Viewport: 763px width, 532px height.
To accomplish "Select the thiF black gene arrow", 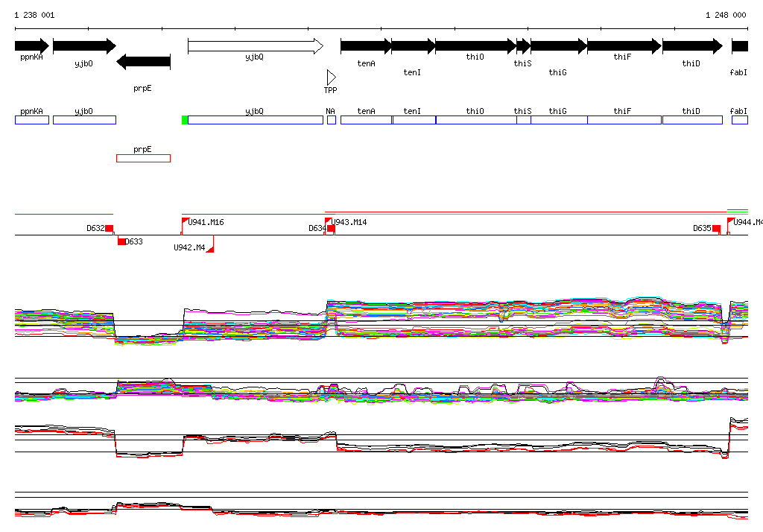I will pos(624,46).
